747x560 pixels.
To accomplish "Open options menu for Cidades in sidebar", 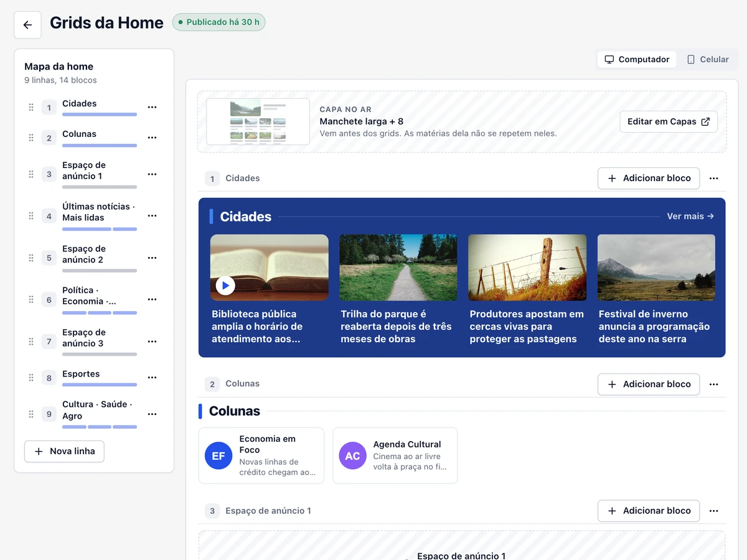I will coord(152,107).
